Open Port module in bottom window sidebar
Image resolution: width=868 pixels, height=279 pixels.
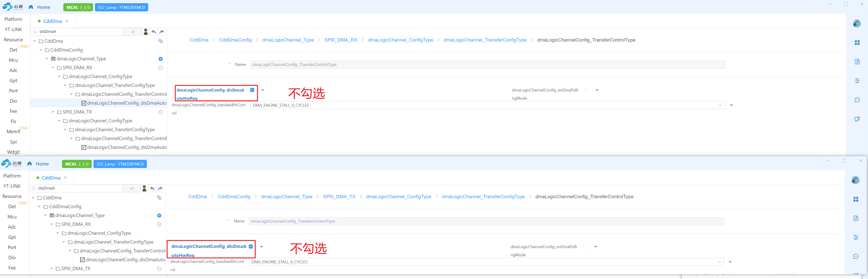point(12,247)
